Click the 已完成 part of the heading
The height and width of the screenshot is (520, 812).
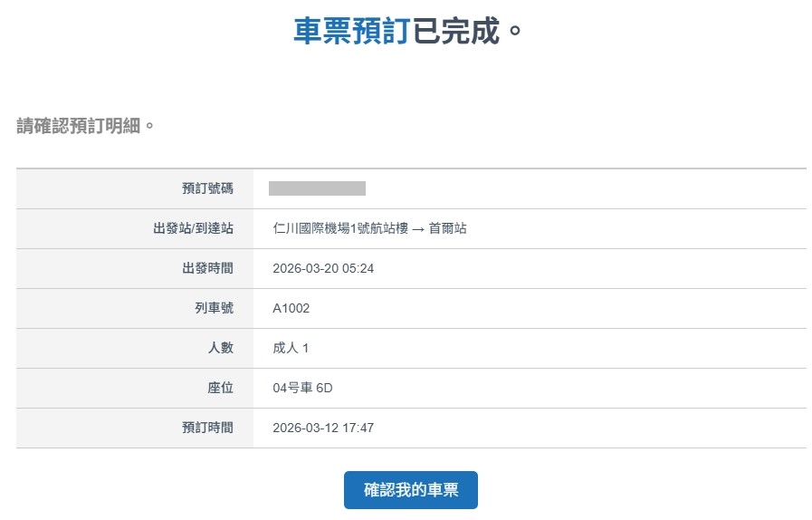pos(457,31)
